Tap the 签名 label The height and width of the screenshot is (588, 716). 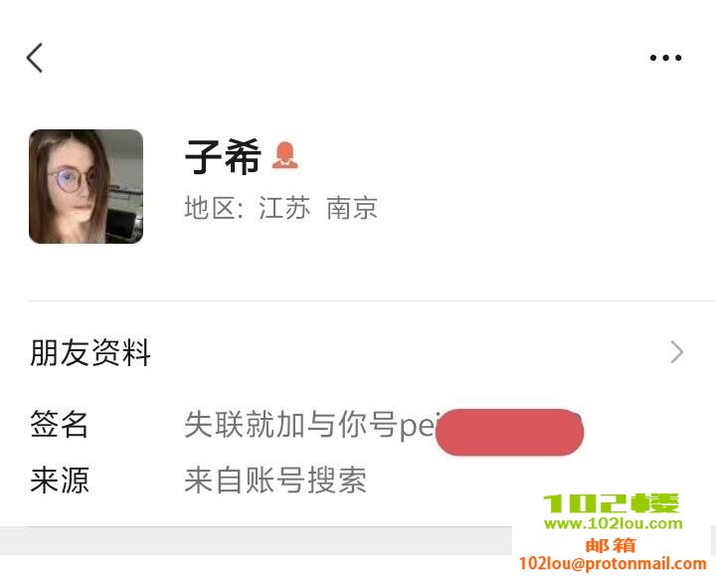(59, 425)
